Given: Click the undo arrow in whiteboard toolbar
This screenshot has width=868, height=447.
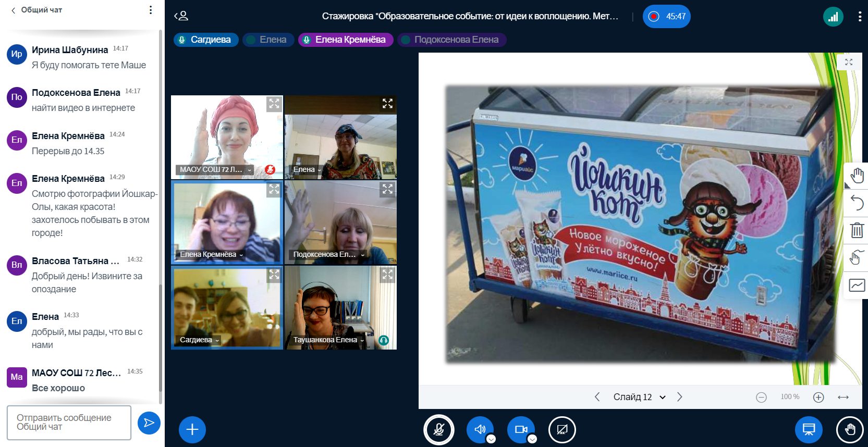Looking at the screenshot, I should tap(857, 203).
